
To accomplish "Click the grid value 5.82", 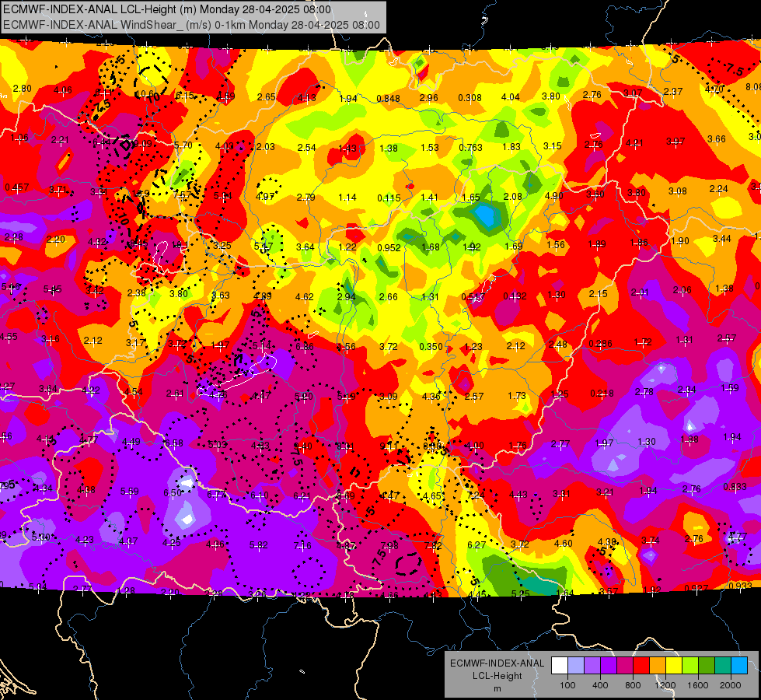I will pyautogui.click(x=258, y=545).
